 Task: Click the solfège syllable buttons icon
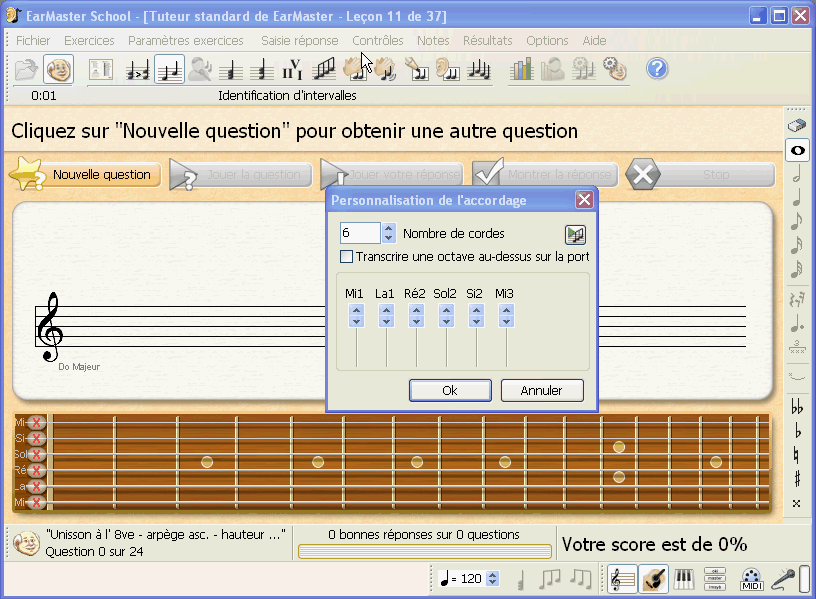coord(715,579)
